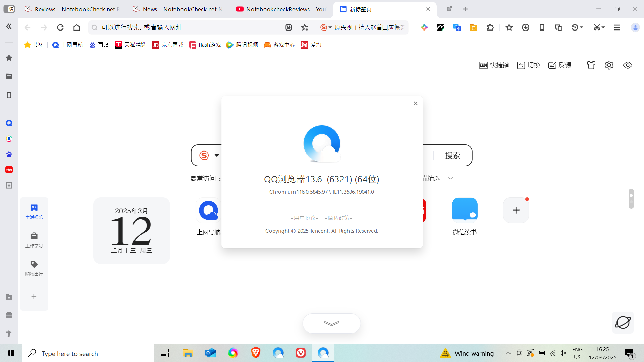Image resolution: width=644 pixels, height=362 pixels.
Task: Open sidebar favorites star icon
Action: click(x=9, y=58)
